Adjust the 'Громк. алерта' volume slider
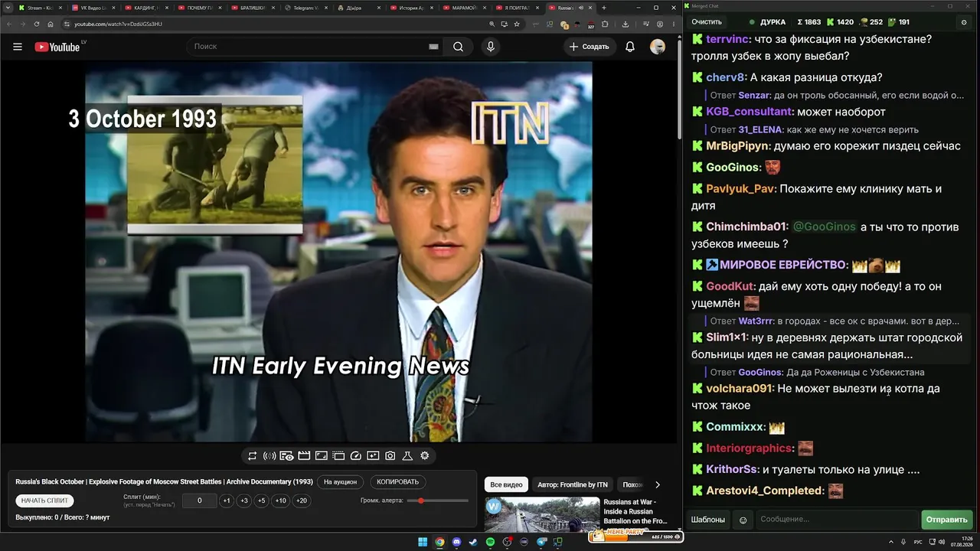This screenshot has height=551, width=980. (438, 500)
